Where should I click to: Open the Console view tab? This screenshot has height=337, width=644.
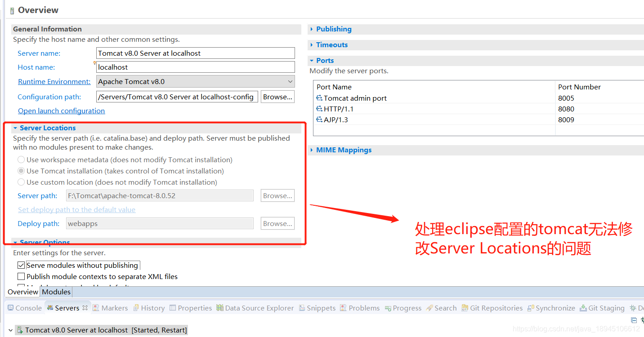coord(24,308)
